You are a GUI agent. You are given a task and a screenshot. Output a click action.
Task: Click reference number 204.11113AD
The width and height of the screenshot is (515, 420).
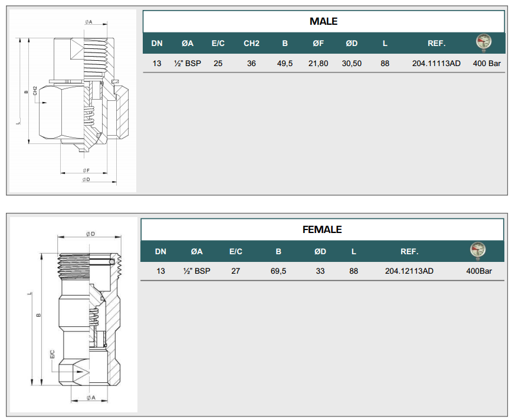coord(436,63)
